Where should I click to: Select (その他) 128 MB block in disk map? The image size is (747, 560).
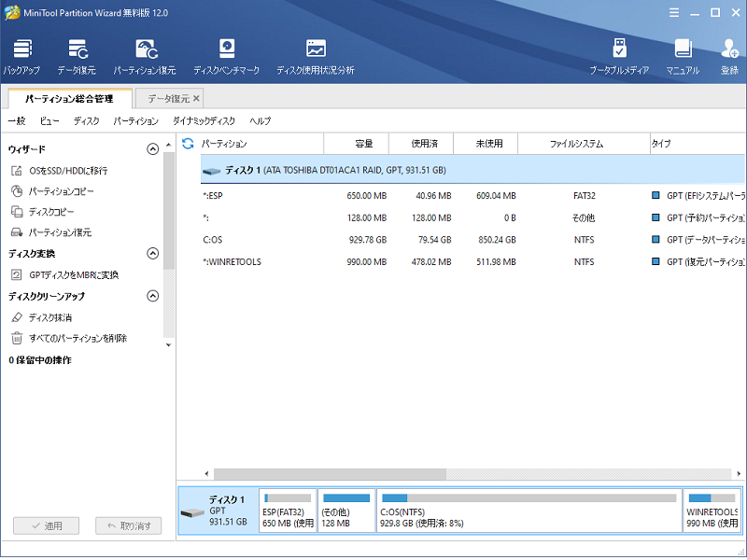pyautogui.click(x=346, y=511)
